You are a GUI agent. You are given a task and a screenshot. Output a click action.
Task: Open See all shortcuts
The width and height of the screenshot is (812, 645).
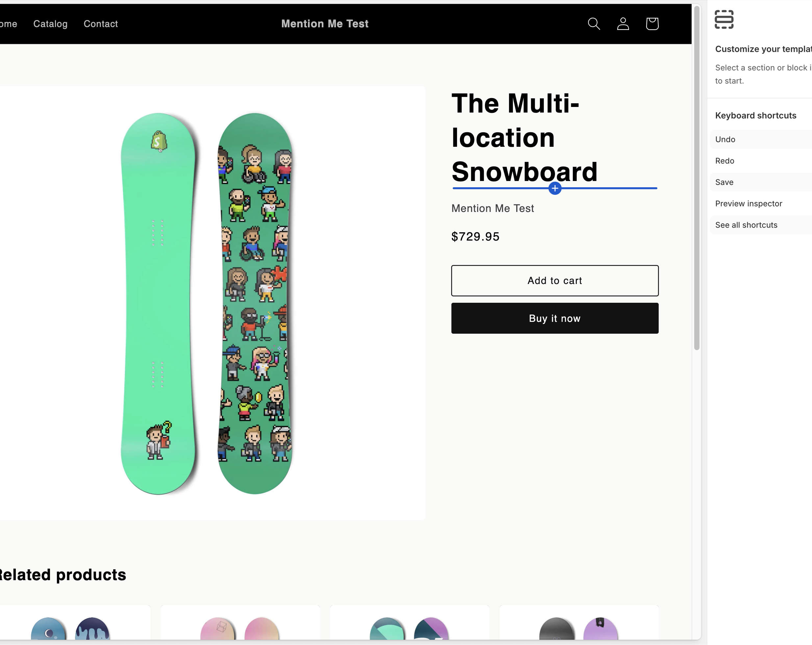746,224
